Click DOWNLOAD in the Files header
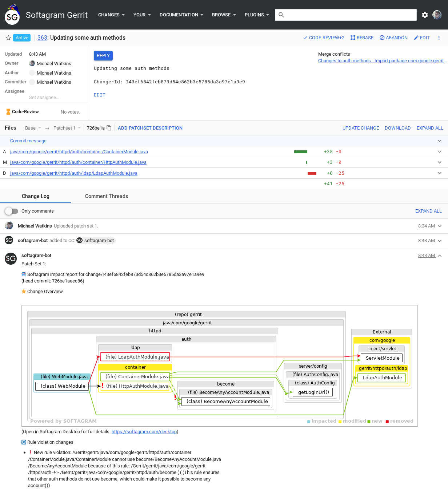The width and height of the screenshot is (448, 490). point(398,128)
